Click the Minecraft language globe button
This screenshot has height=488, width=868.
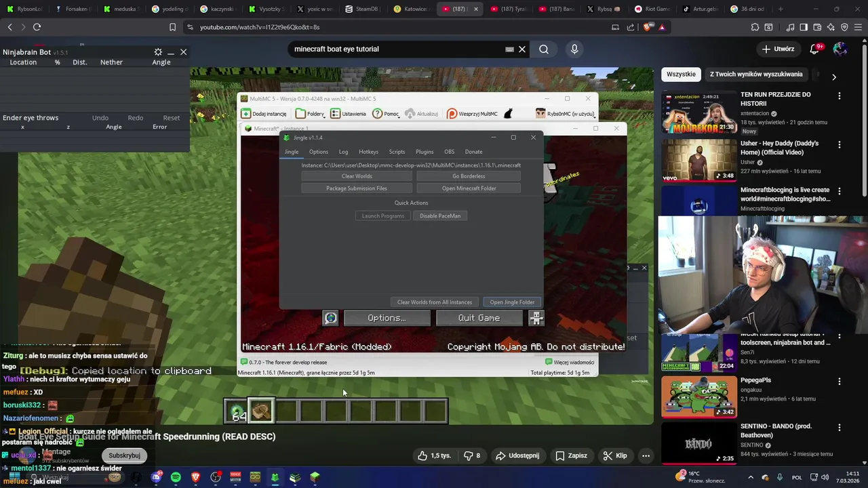(x=330, y=318)
